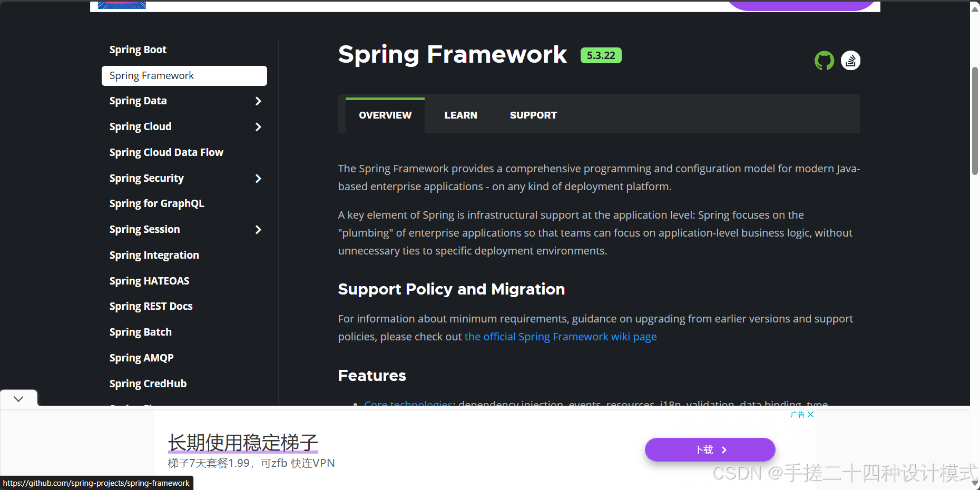The height and width of the screenshot is (490, 980).
Task: Open Spring HATEOAS link
Action: [150, 281]
